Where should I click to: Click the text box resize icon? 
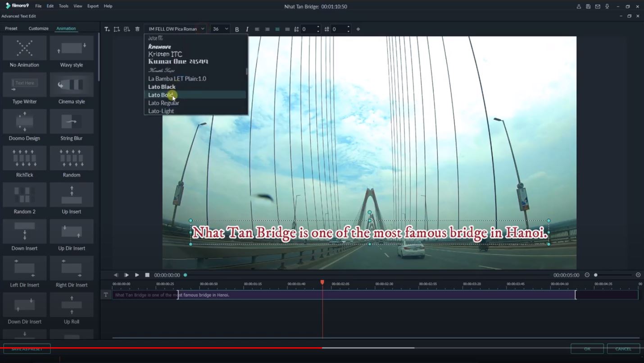click(x=116, y=28)
